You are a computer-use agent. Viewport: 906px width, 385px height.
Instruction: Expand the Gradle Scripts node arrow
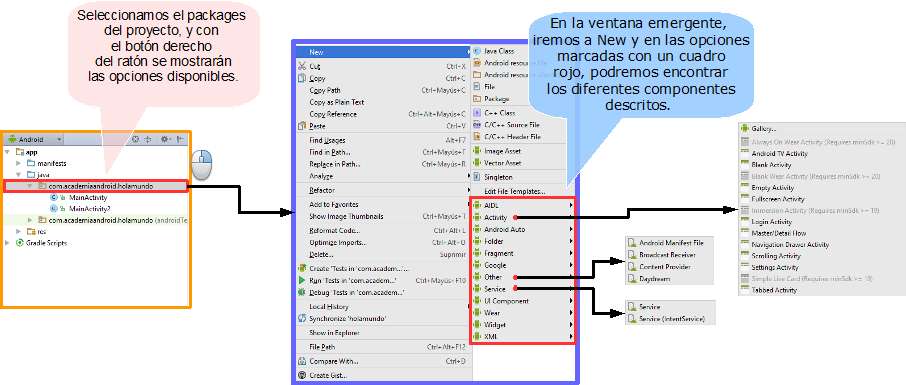pos(7,243)
